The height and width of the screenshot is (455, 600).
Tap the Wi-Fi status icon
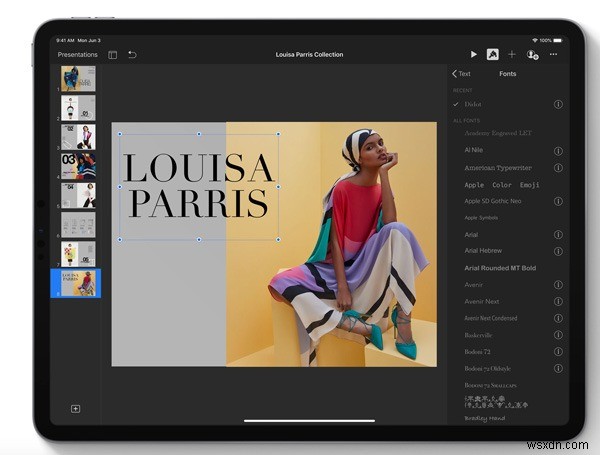click(x=535, y=40)
